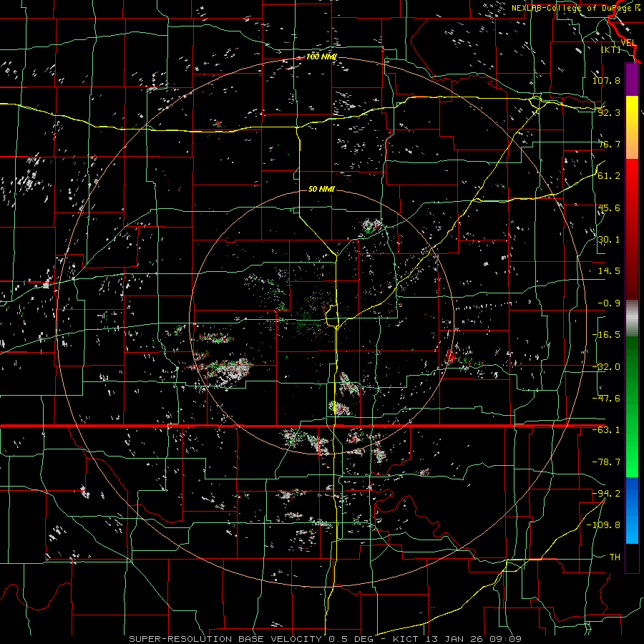Image resolution: width=644 pixels, height=644 pixels.
Task: Click the green segment of the color bar
Action: pos(632,406)
